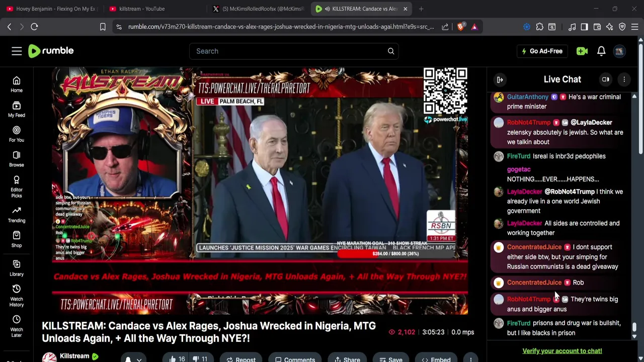Viewport: 644px width, 362px height.
Task: Click the Brave Rewards triangle icon
Action: 474,27
